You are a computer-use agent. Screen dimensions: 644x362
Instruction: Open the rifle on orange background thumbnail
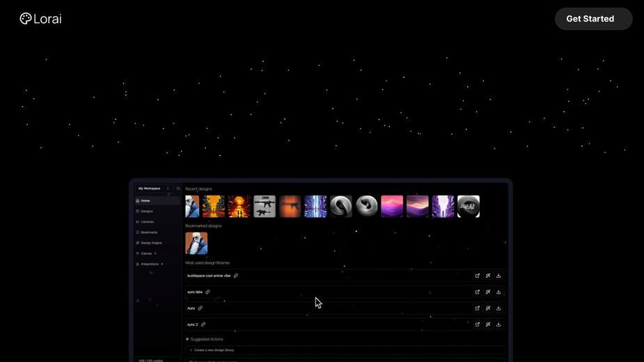(290, 206)
